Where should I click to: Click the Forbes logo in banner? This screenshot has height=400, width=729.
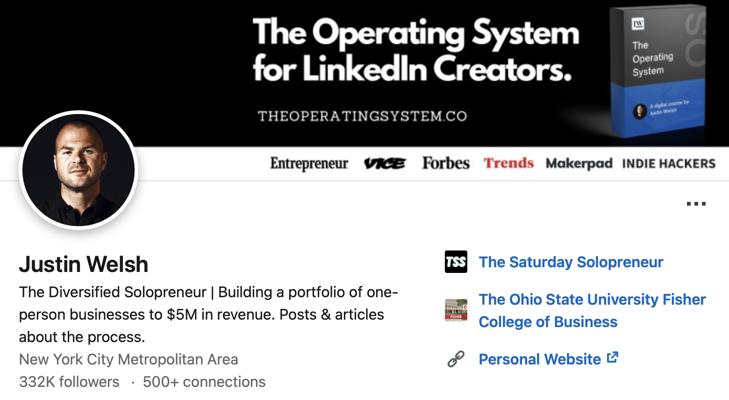[445, 163]
